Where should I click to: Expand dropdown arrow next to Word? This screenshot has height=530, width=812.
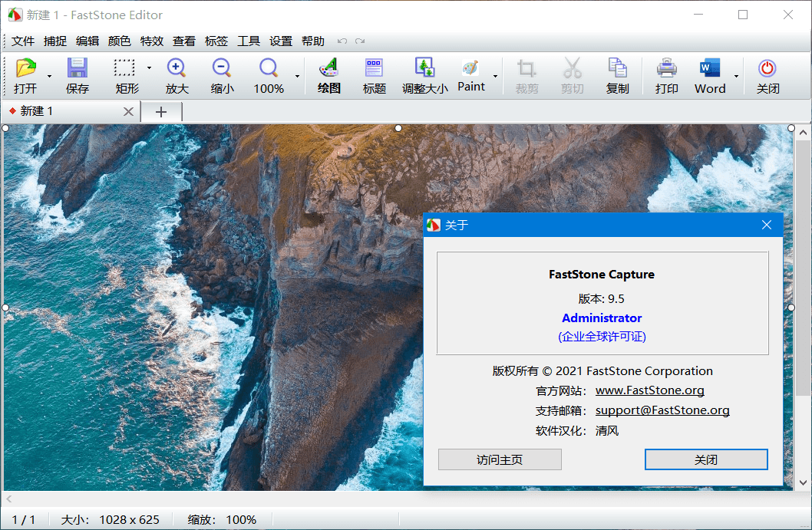[x=736, y=76]
